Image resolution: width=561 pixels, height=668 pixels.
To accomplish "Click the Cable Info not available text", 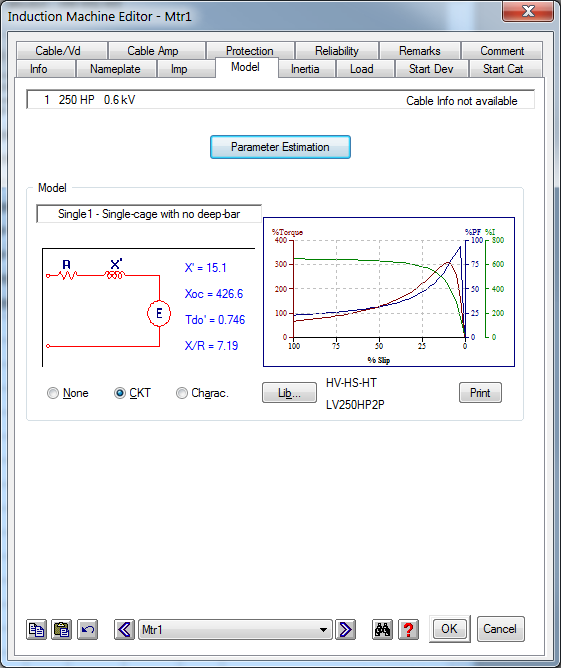I will (x=462, y=101).
